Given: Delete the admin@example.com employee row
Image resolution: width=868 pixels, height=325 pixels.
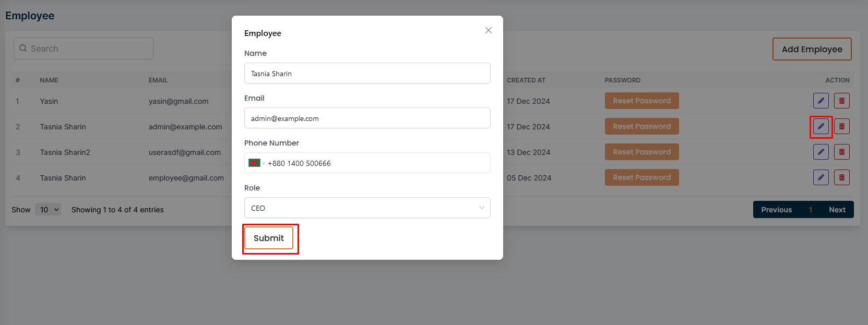Looking at the screenshot, I should pos(841,126).
